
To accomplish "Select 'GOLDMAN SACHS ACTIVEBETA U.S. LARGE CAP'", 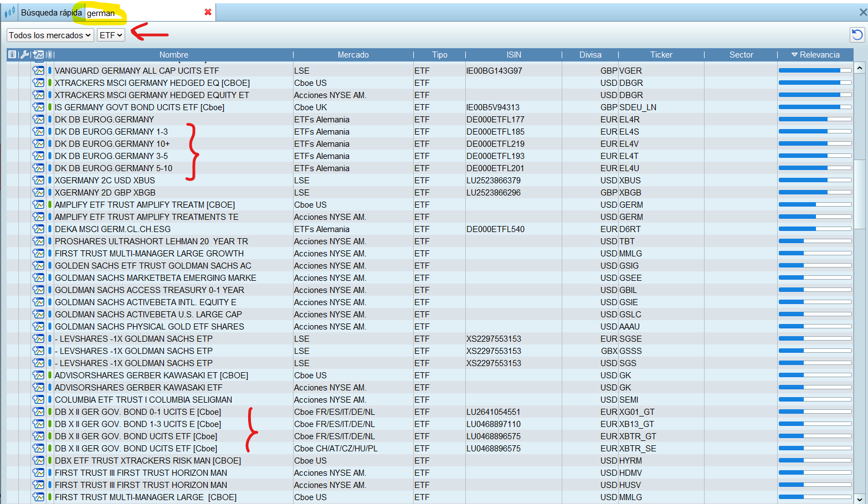I will (x=148, y=314).
